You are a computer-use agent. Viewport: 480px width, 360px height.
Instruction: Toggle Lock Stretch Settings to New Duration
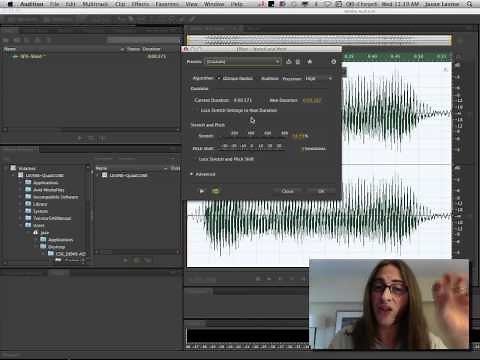235,110
